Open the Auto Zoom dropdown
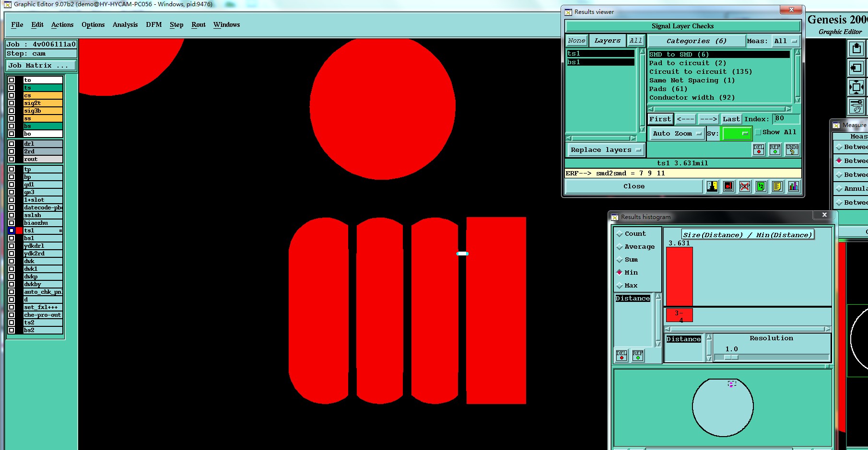Screen dimensions: 868x450 (677, 134)
